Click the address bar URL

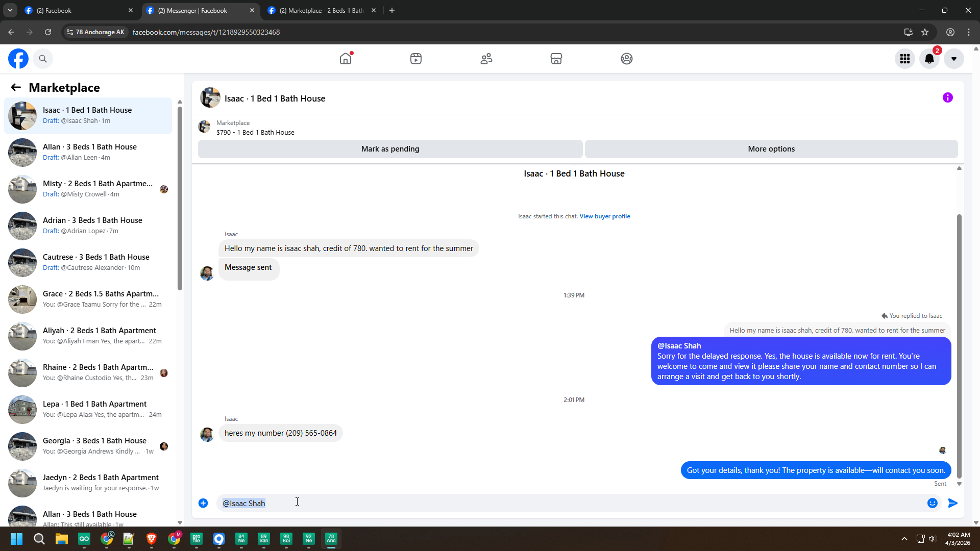click(206, 32)
